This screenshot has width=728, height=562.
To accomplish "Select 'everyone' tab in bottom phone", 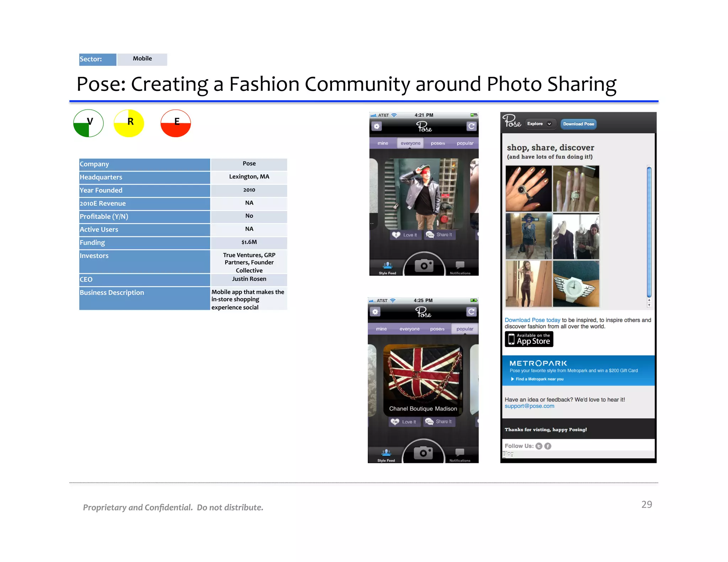I will click(409, 329).
